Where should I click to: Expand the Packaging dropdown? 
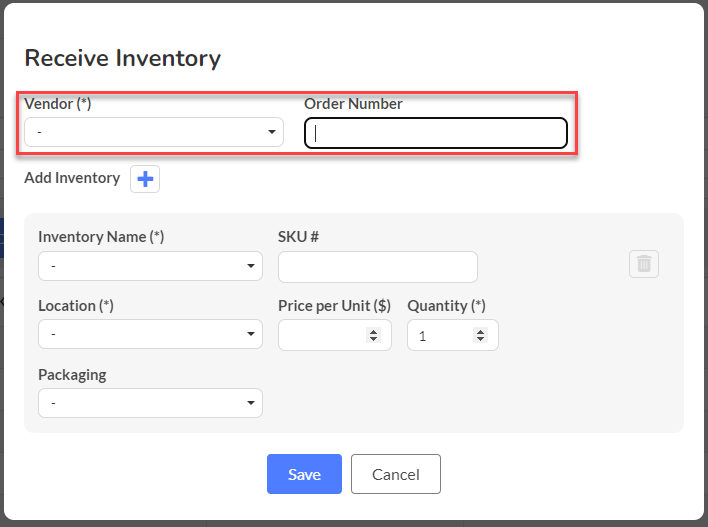pyautogui.click(x=150, y=403)
